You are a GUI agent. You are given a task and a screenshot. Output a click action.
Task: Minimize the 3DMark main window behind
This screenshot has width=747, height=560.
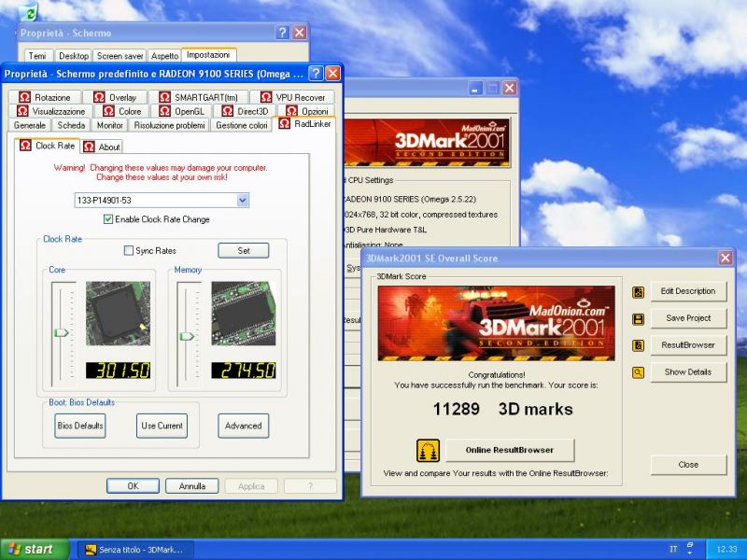[x=475, y=88]
